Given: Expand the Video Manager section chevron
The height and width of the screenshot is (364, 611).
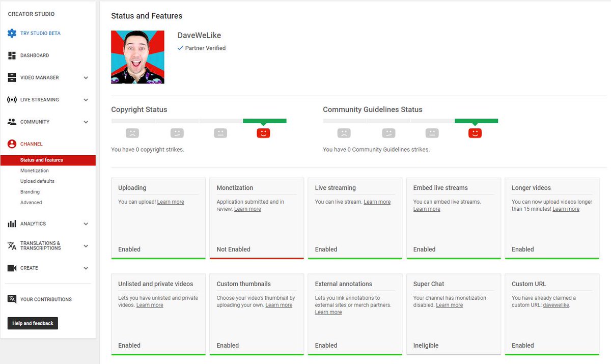Looking at the screenshot, I should point(86,78).
